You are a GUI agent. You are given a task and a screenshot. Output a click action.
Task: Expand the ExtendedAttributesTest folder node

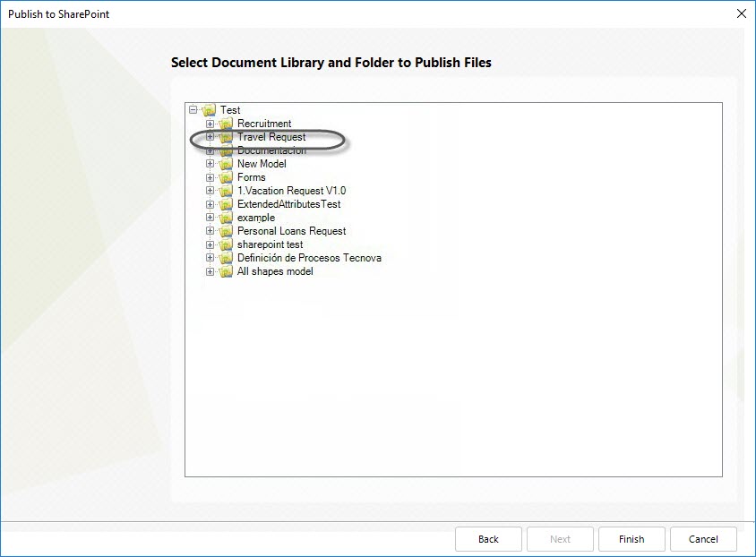click(210, 204)
